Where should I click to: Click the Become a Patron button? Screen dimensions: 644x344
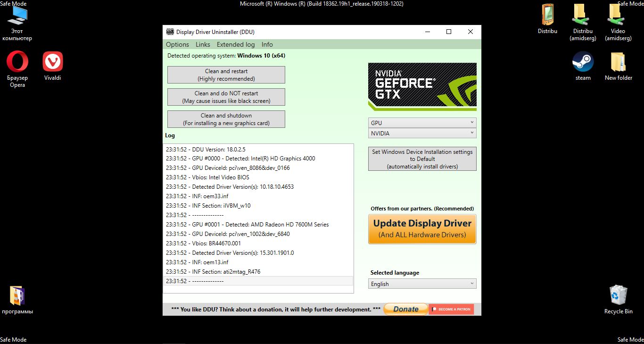pos(451,309)
